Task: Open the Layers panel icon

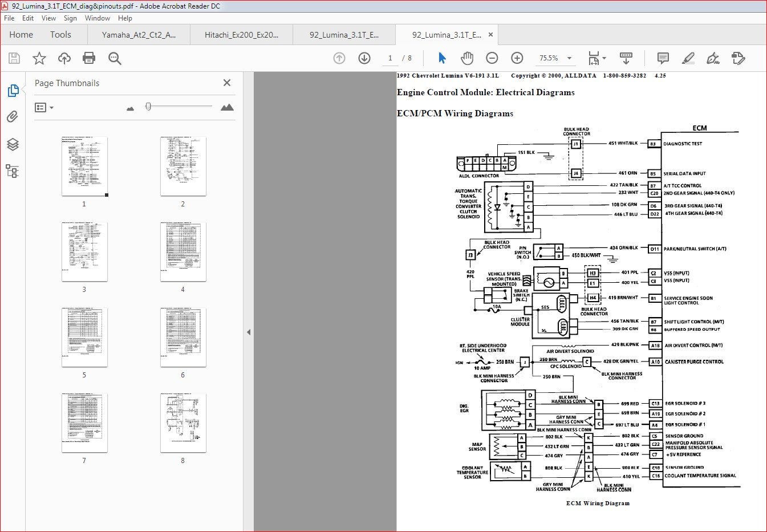Action: (x=13, y=144)
